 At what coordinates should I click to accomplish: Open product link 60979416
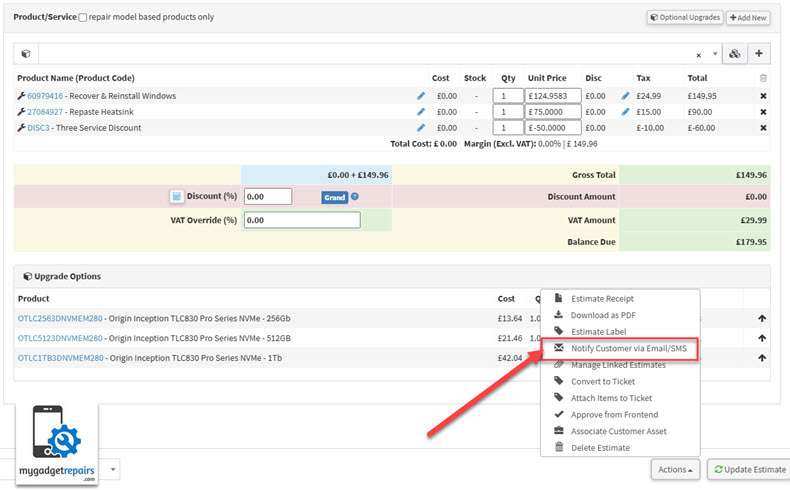(45, 96)
